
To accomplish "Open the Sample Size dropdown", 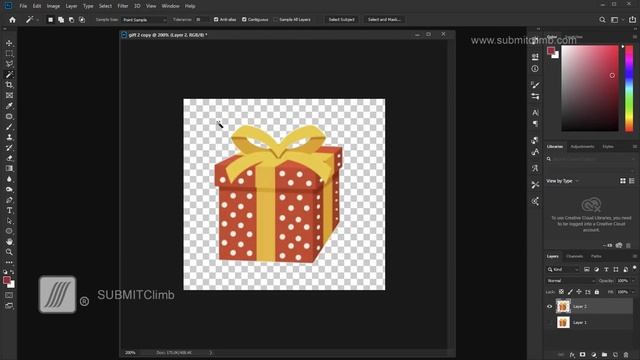I will click(x=145, y=20).
